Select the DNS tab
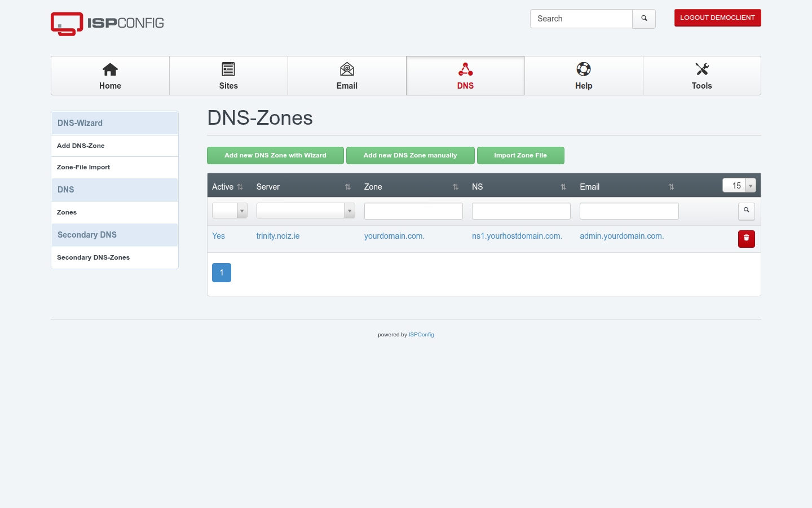812x508 pixels. coord(465,76)
